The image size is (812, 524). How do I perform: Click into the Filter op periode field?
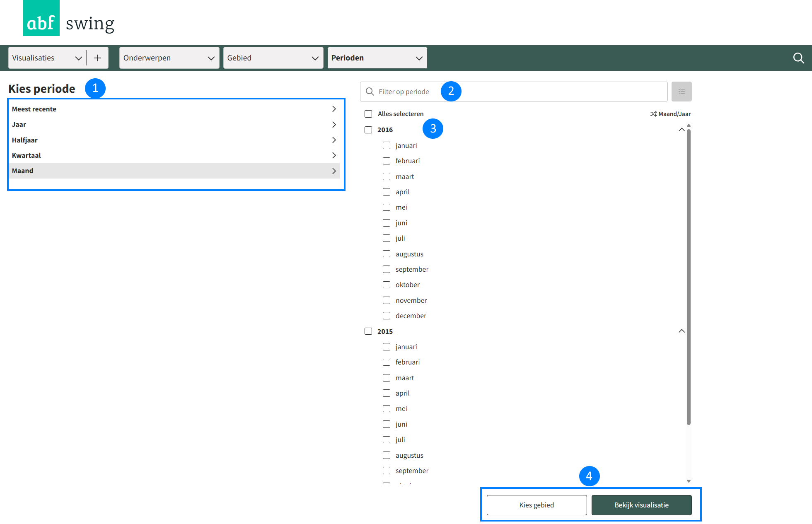[x=514, y=92]
